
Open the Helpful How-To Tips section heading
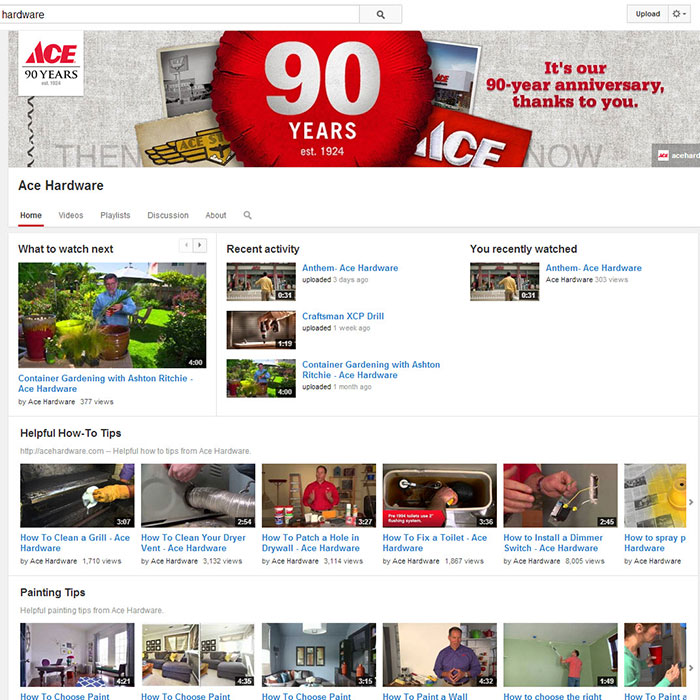coord(71,433)
